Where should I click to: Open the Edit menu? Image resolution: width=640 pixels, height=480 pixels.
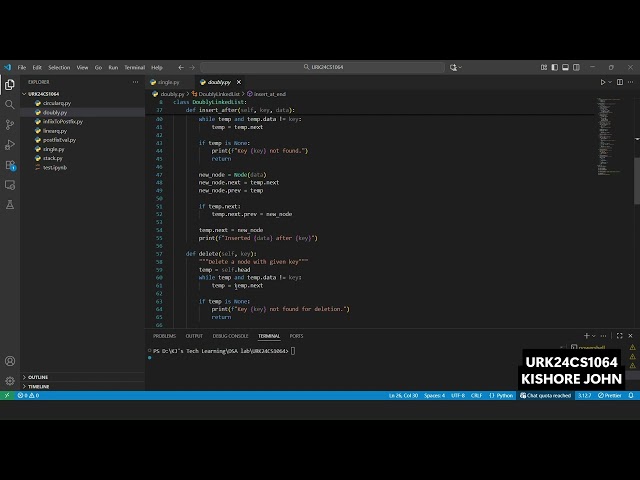[37, 67]
